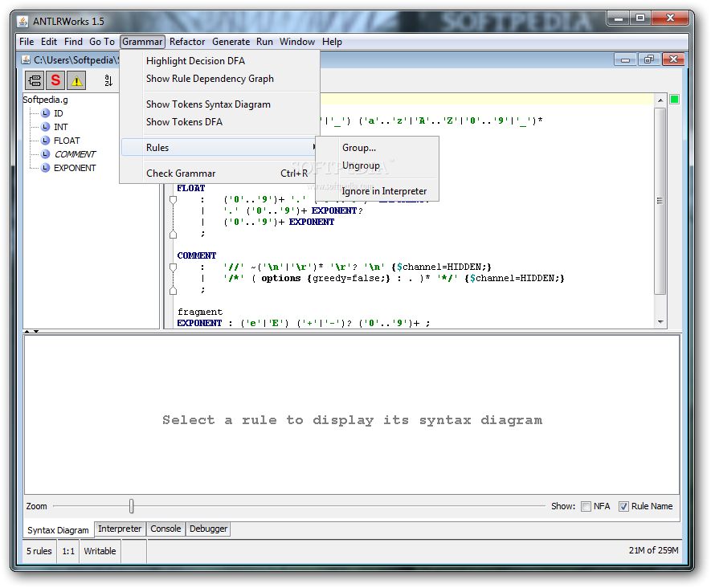The height and width of the screenshot is (588, 711).
Task: Click the green status indicator square
Action: click(x=674, y=100)
